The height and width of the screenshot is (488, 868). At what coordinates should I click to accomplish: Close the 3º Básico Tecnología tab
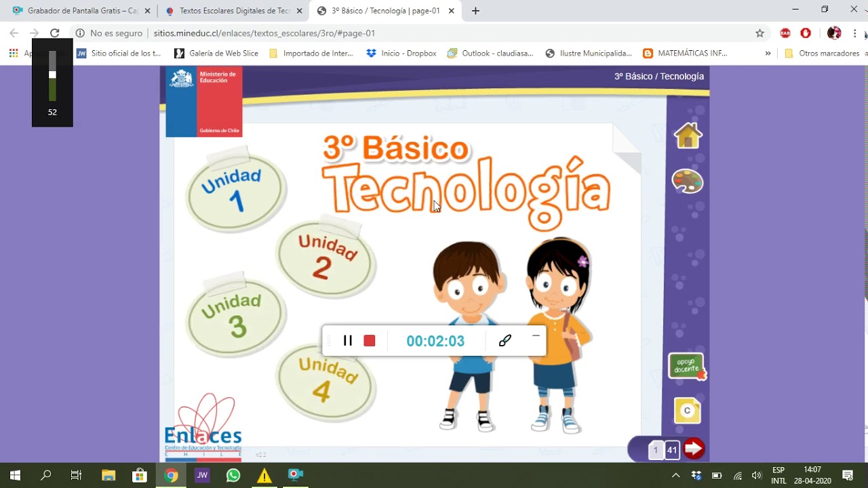tap(451, 11)
